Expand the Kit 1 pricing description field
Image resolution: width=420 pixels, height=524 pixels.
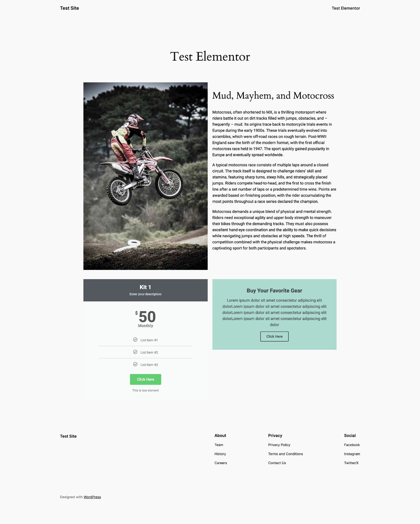(x=145, y=294)
